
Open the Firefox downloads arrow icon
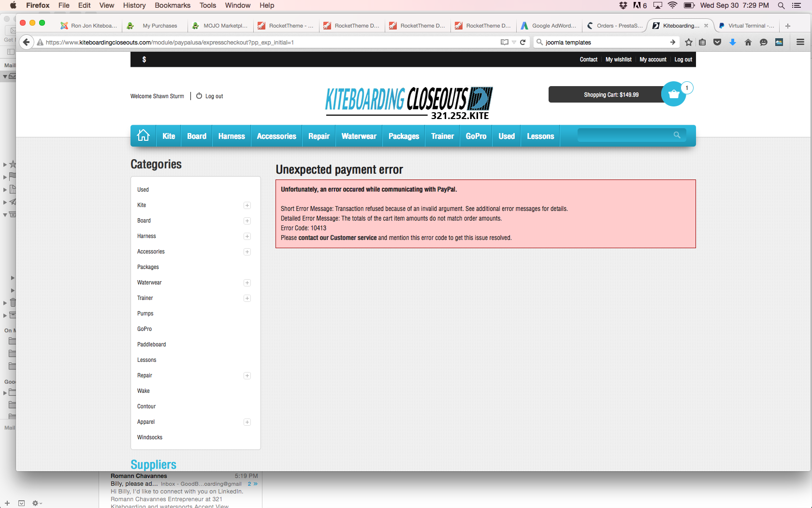click(733, 42)
